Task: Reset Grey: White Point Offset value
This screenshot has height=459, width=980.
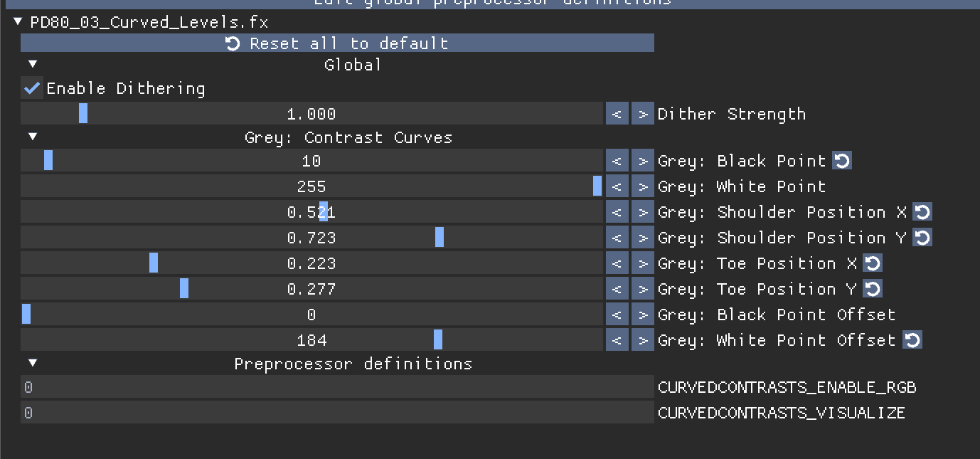Action: click(912, 340)
